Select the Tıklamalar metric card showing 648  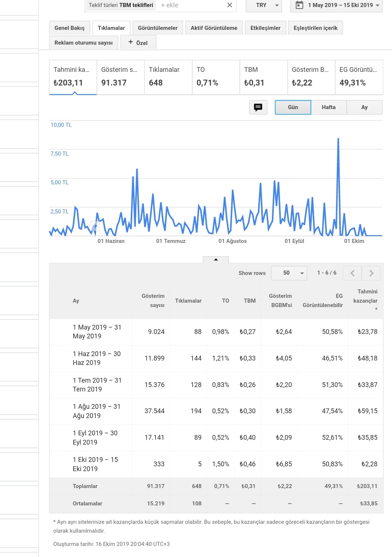pyautogui.click(x=168, y=77)
